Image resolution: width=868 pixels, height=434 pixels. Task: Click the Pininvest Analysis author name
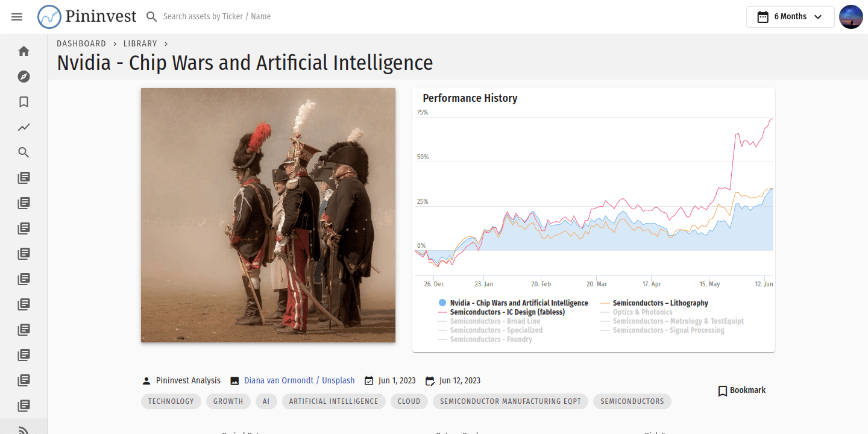189,381
